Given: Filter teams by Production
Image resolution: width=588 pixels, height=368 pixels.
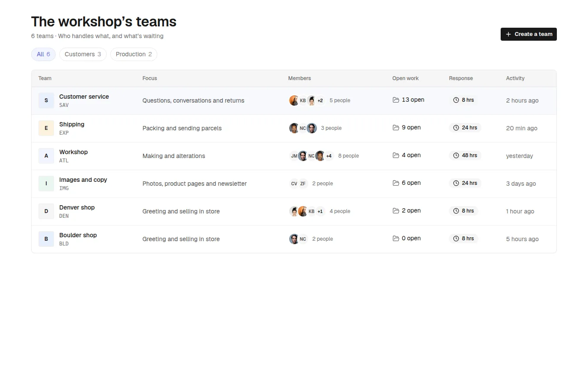Looking at the screenshot, I should [x=134, y=54].
